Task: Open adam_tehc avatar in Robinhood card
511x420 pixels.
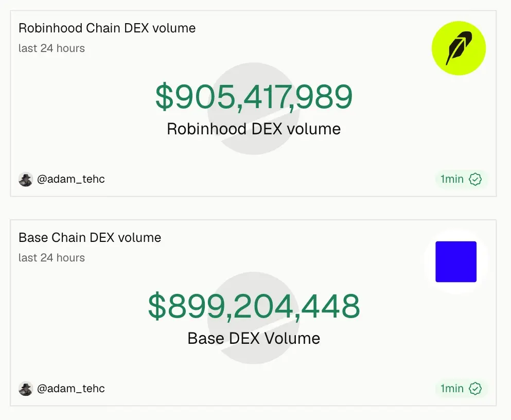Action: point(26,179)
